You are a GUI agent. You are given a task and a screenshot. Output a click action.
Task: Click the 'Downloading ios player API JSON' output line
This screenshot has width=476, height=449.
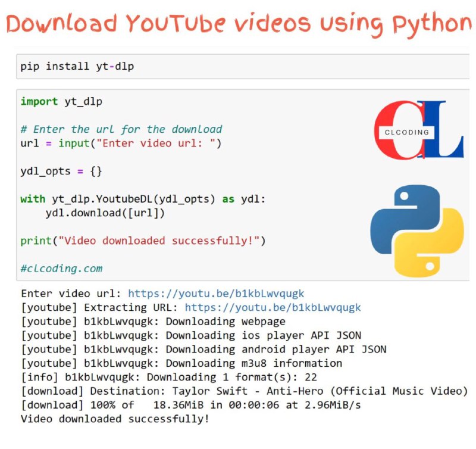click(191, 336)
